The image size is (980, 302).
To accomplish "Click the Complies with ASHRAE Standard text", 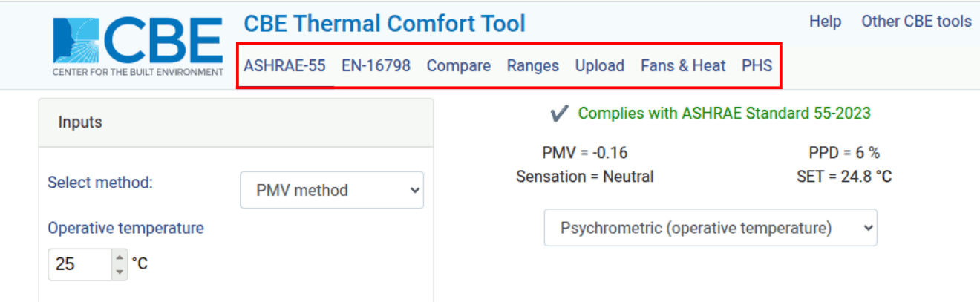I will pyautogui.click(x=724, y=114).
